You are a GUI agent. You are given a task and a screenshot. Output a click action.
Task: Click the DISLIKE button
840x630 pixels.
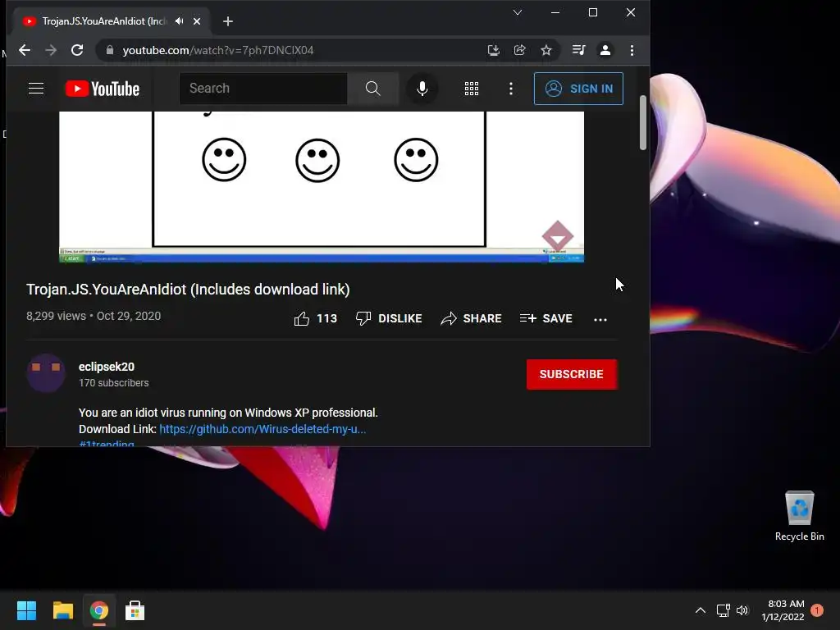click(x=389, y=319)
